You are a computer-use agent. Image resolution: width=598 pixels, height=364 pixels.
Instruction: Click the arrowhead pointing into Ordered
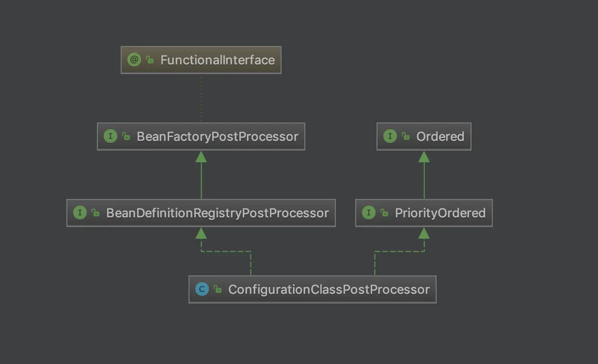click(424, 156)
